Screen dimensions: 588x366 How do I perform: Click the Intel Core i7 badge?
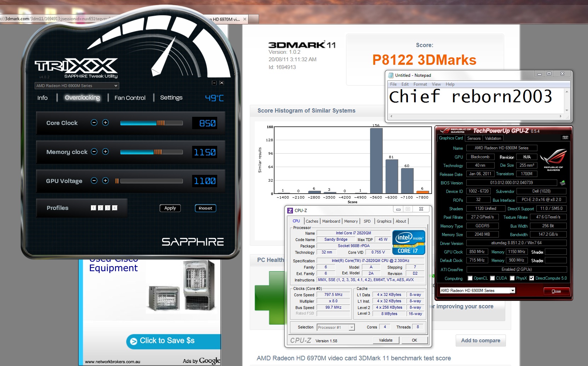409,242
